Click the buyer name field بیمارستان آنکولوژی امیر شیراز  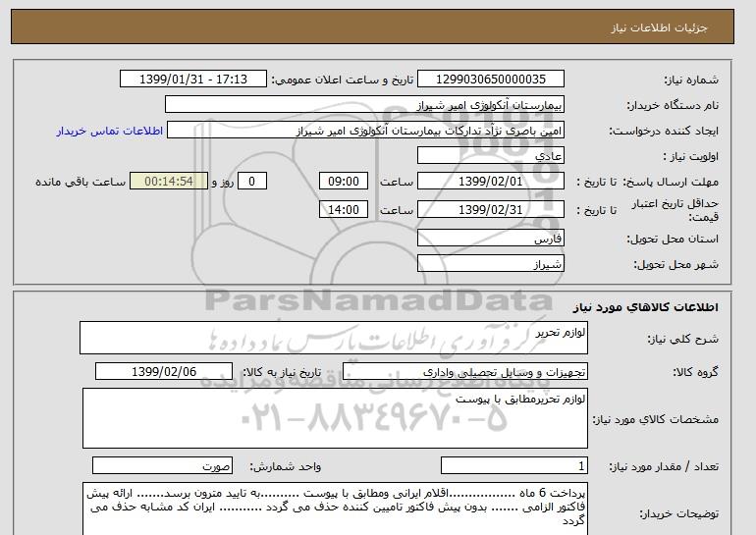364,105
